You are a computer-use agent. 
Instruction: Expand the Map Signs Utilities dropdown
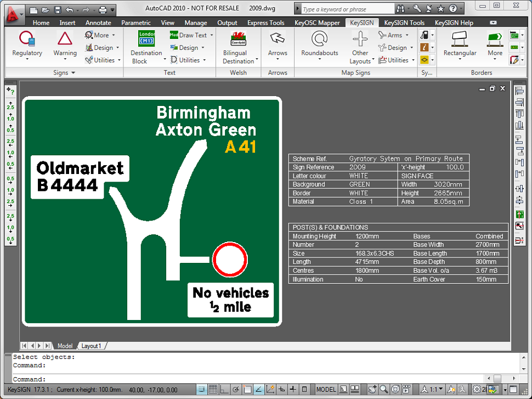413,60
